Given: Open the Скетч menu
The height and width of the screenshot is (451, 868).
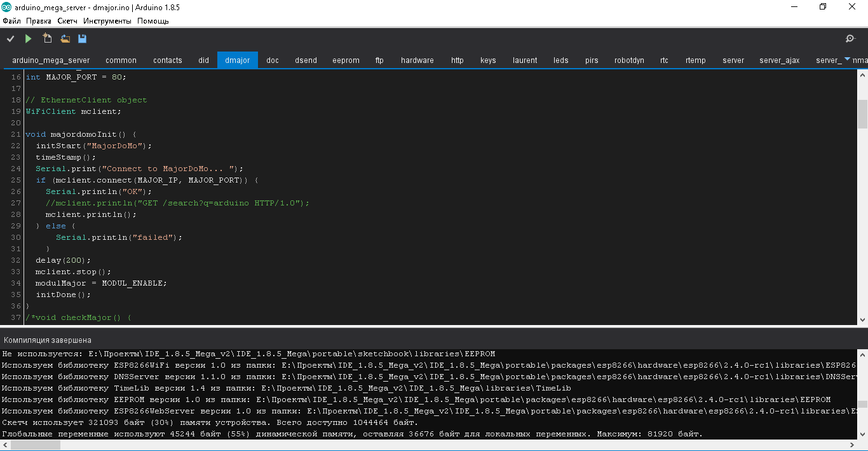Looking at the screenshot, I should point(67,21).
